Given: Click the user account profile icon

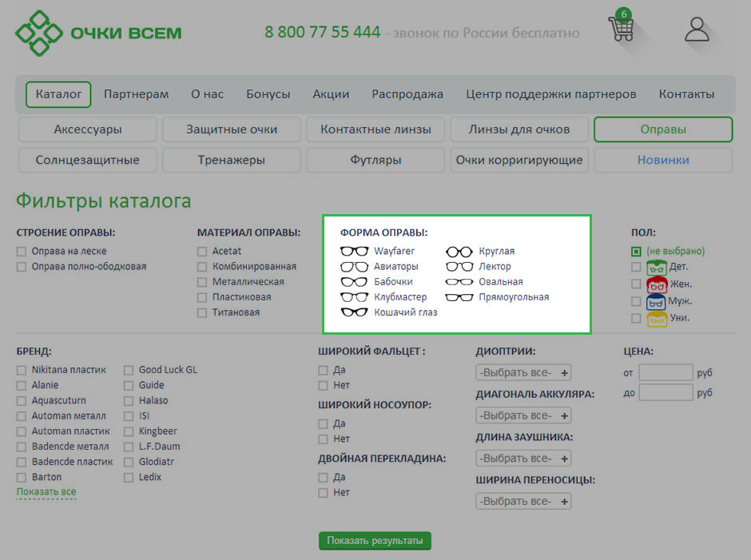Looking at the screenshot, I should tap(697, 30).
